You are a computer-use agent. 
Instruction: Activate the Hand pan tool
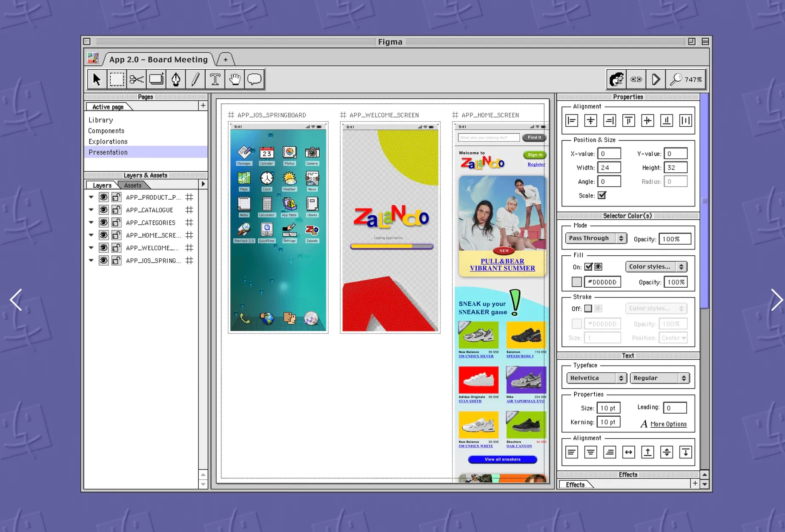[235, 80]
